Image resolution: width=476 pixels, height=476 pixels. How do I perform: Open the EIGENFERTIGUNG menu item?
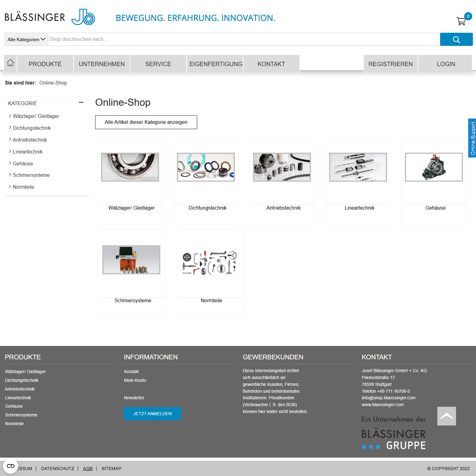[x=216, y=64]
